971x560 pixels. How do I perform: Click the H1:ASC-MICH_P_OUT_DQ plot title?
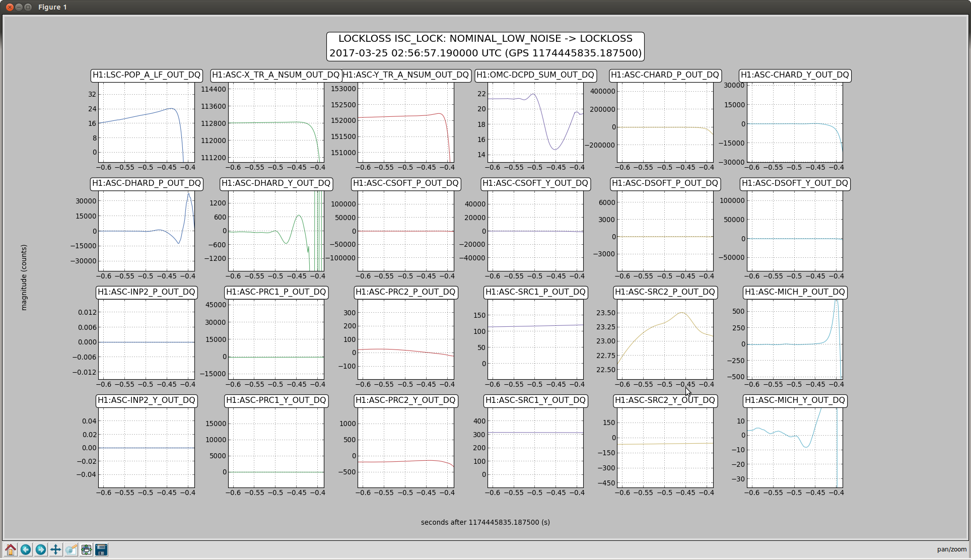795,292
